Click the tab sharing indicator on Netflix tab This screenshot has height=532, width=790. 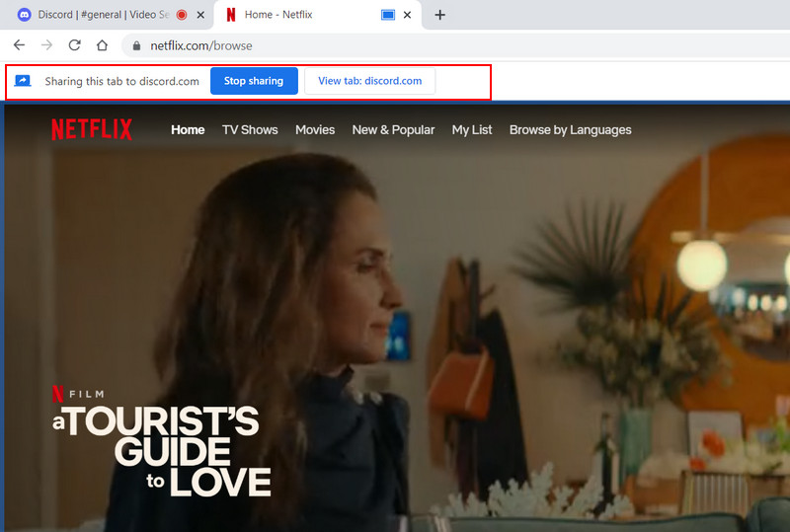click(x=388, y=15)
